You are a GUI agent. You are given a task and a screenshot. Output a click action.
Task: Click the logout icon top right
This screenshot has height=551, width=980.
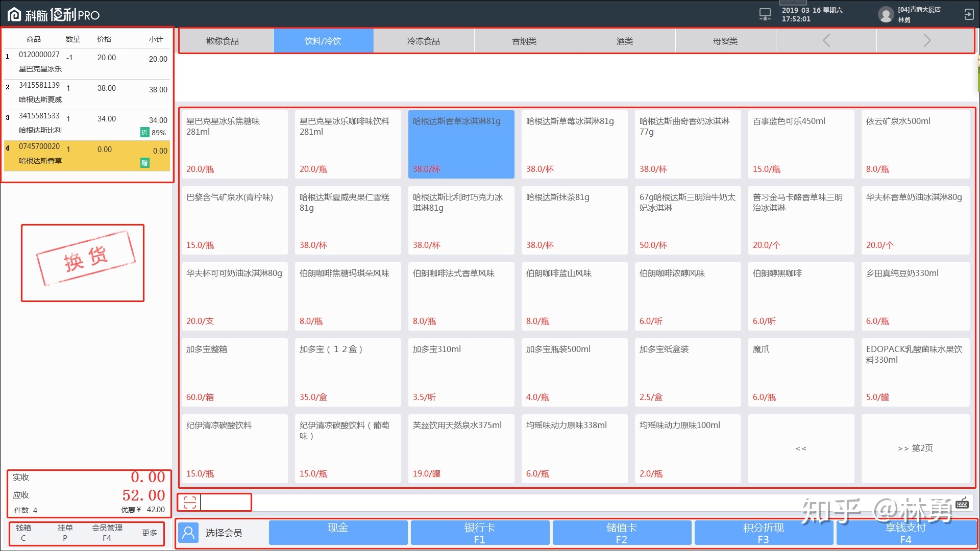[x=968, y=14]
